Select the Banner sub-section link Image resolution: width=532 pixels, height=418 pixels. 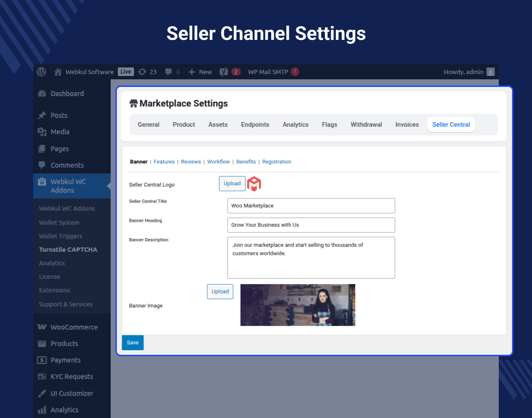coord(139,162)
